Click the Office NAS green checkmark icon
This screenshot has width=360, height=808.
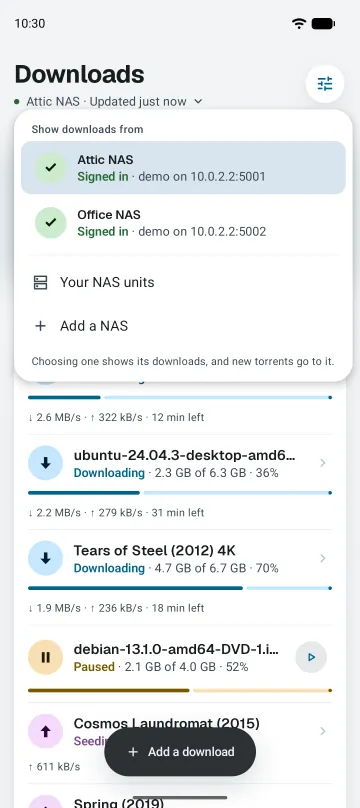point(50,223)
